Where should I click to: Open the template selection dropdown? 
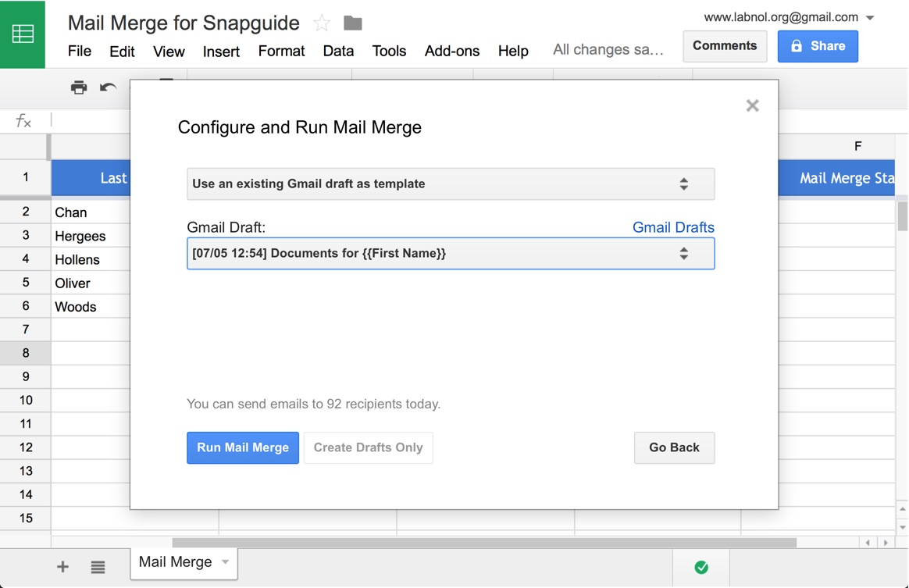pyautogui.click(x=450, y=184)
